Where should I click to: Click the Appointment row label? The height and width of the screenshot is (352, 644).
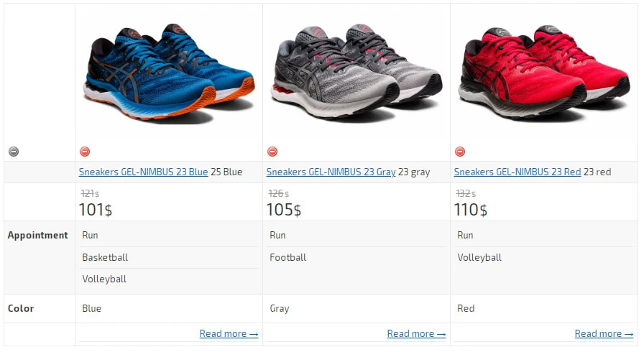click(38, 235)
